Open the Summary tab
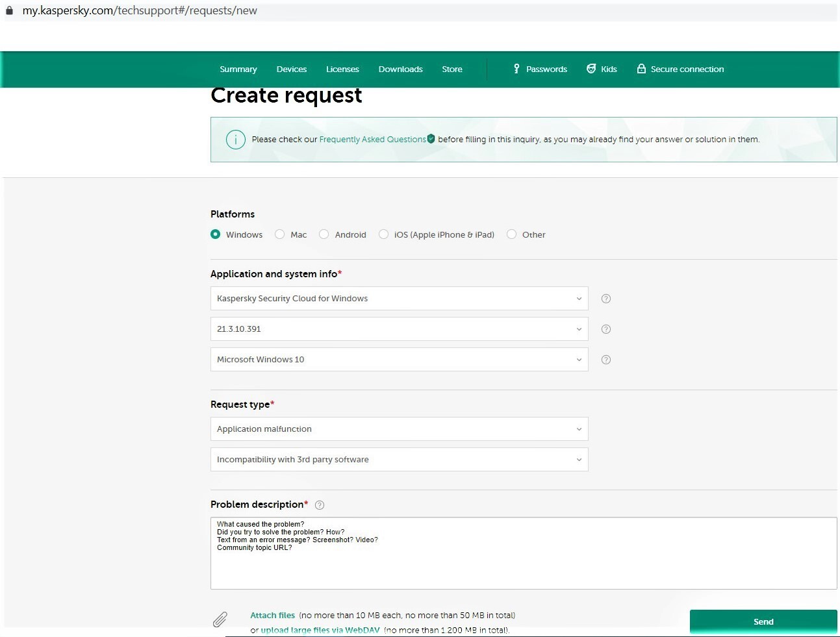This screenshot has height=637, width=840. 238,69
